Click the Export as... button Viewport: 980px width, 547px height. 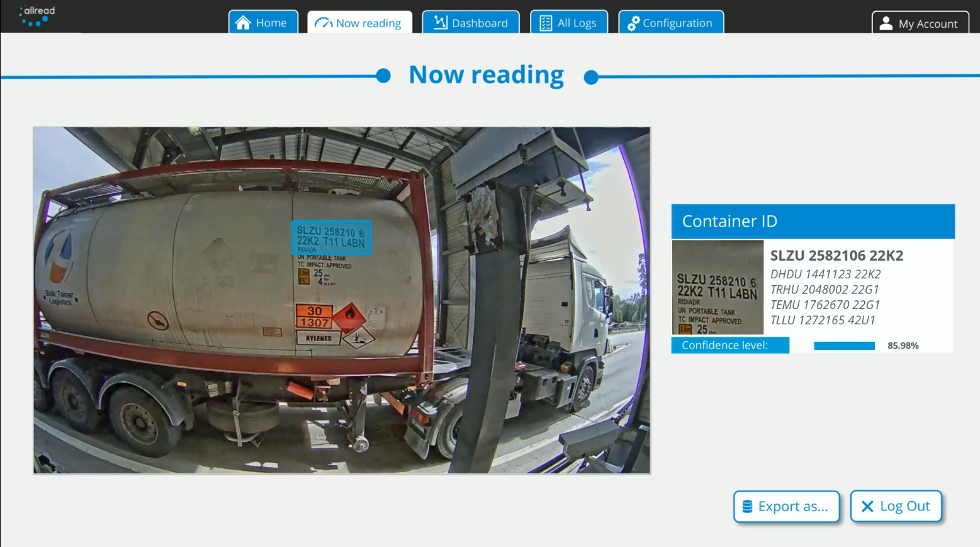tap(786, 506)
